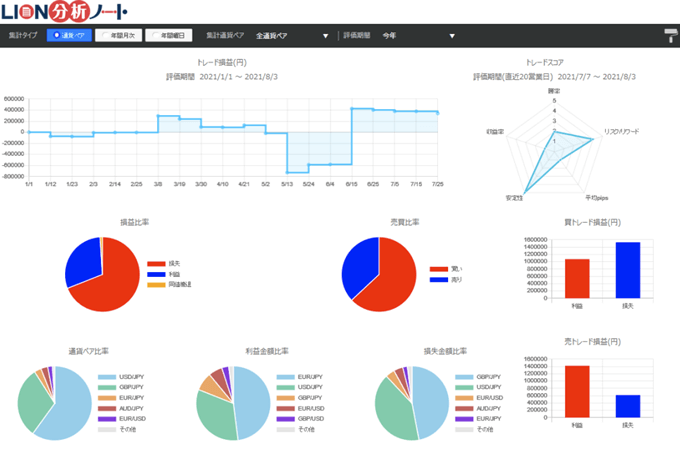
Task: Select the 年間月次 aggregation type radio
Action: tap(119, 36)
